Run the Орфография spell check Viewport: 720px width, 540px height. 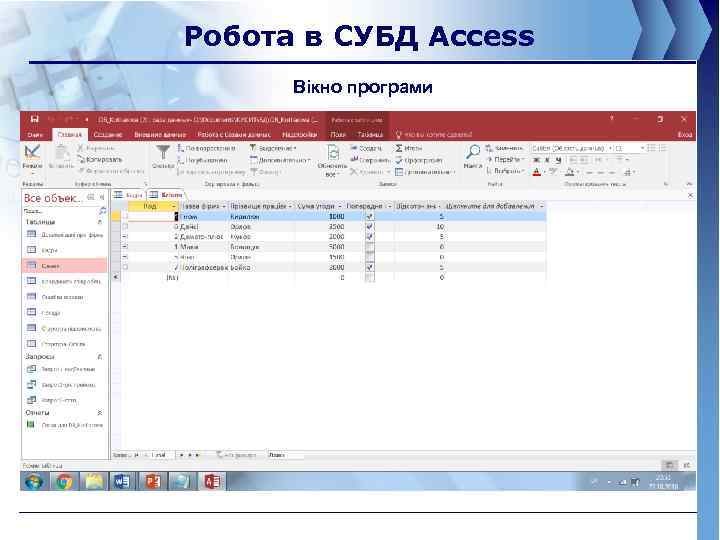[419, 160]
